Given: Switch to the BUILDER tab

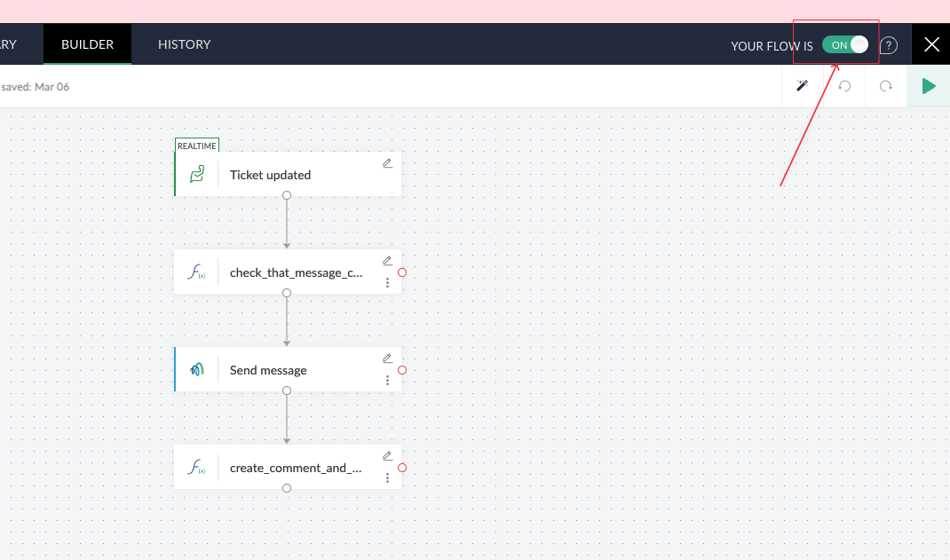Looking at the screenshot, I should (87, 44).
